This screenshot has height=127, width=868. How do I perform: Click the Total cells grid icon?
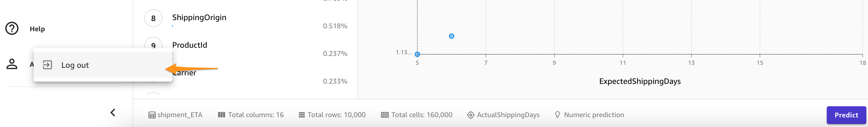click(x=384, y=115)
